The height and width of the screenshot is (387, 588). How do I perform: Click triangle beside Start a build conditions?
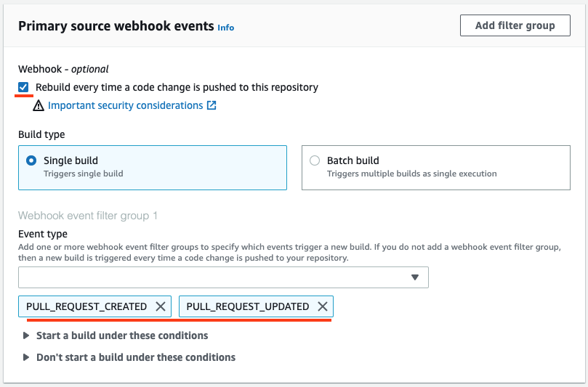(x=26, y=335)
